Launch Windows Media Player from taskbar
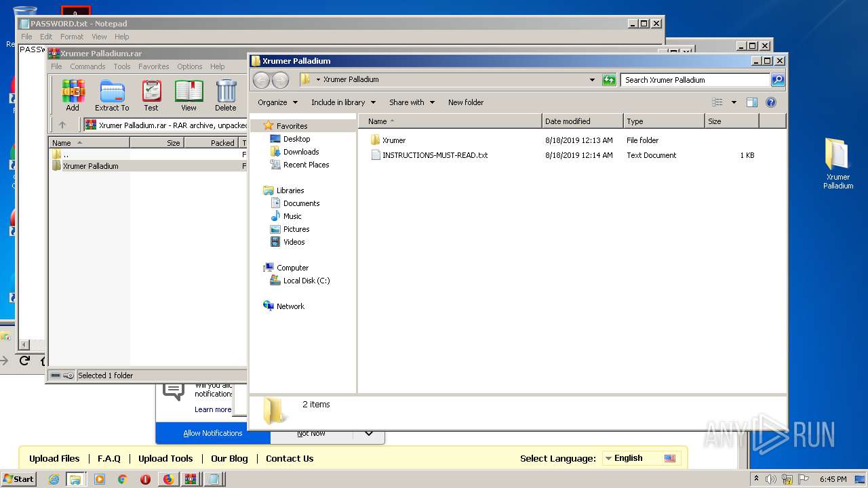Image resolution: width=868 pixels, height=488 pixels. [100, 479]
